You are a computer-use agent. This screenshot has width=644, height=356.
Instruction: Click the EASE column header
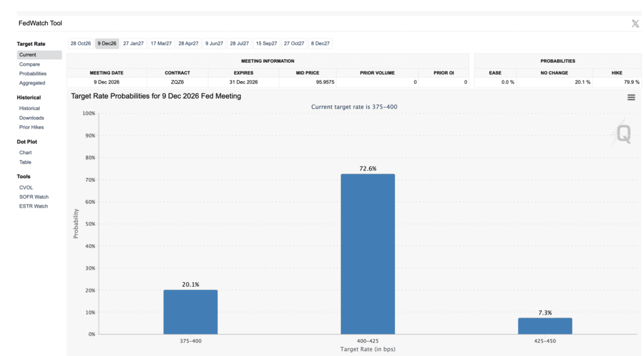pyautogui.click(x=496, y=73)
